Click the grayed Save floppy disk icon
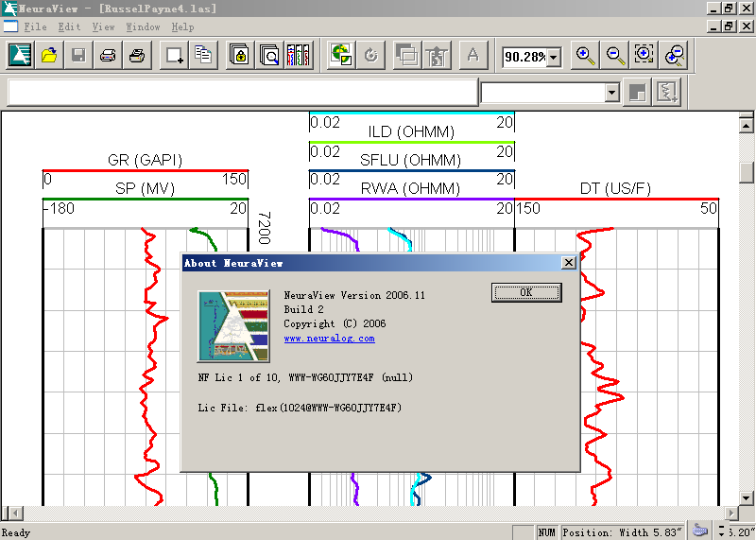The image size is (756, 540). (x=78, y=55)
